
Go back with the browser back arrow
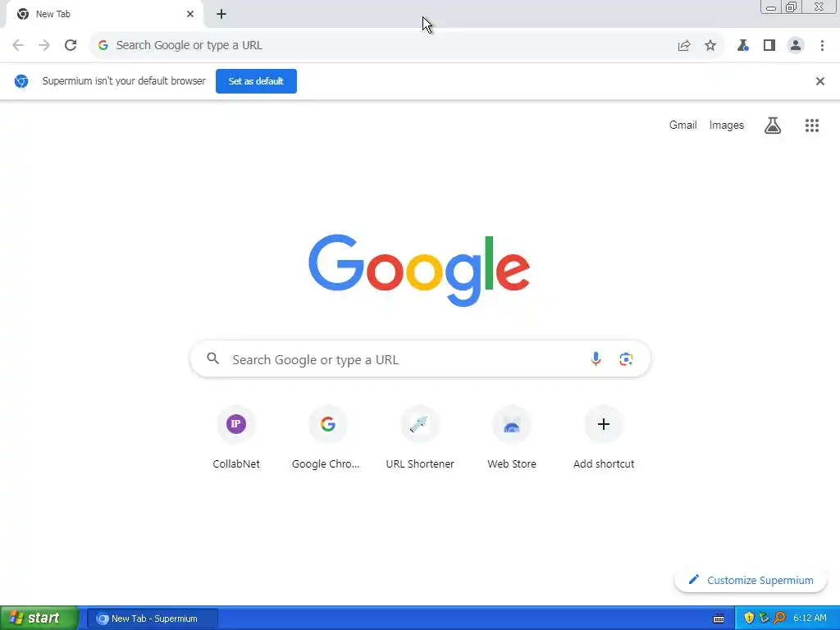point(18,45)
